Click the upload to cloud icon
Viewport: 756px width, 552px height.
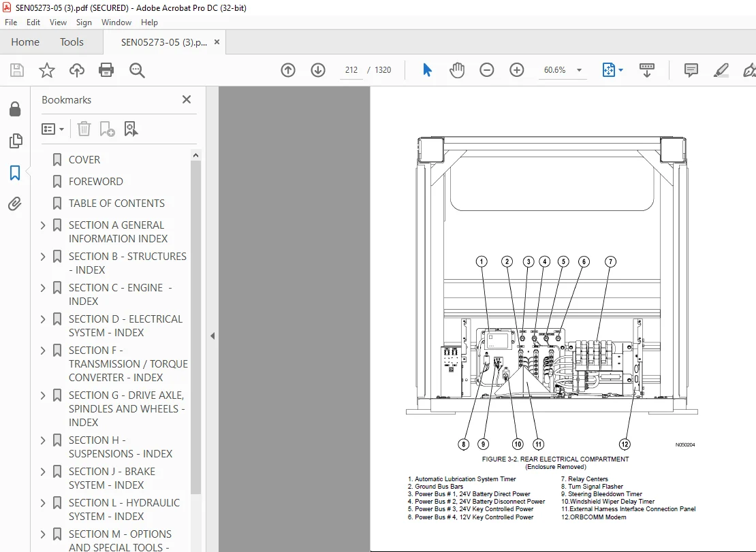(77, 70)
